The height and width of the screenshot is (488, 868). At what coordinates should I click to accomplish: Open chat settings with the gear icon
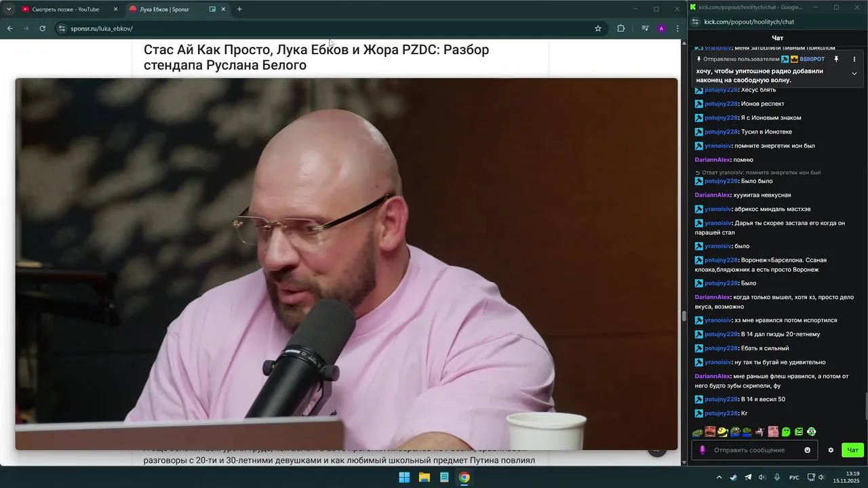click(831, 450)
